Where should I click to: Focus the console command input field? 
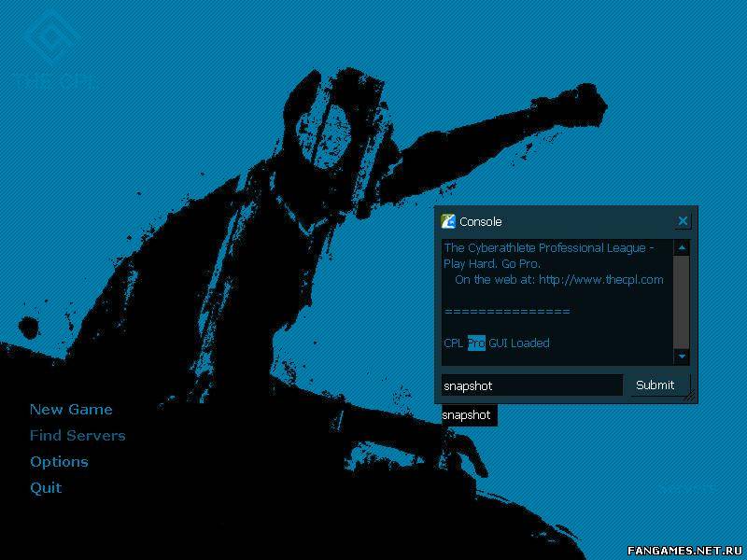[x=531, y=385]
